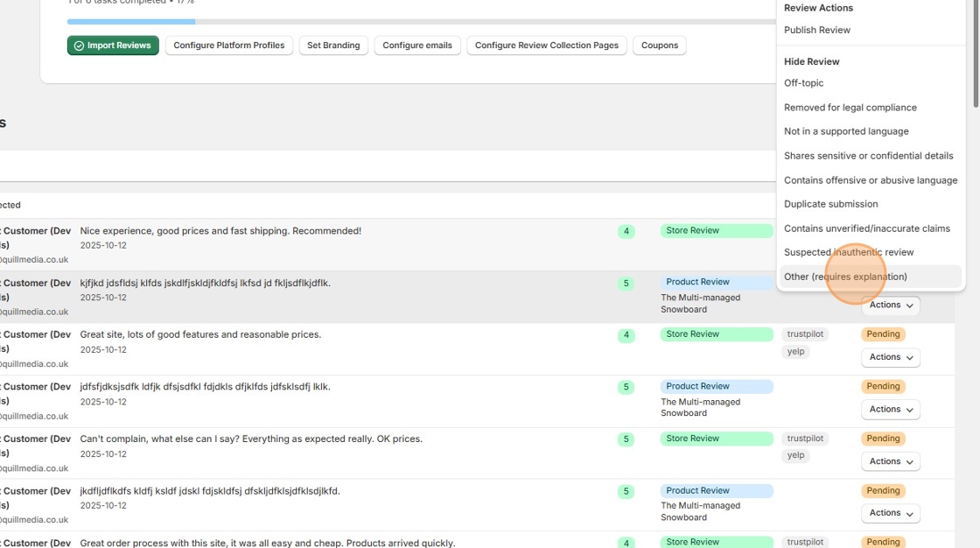The image size is (980, 548).
Task: Click the checkmark icon on Import Reviews
Action: pos(79,46)
